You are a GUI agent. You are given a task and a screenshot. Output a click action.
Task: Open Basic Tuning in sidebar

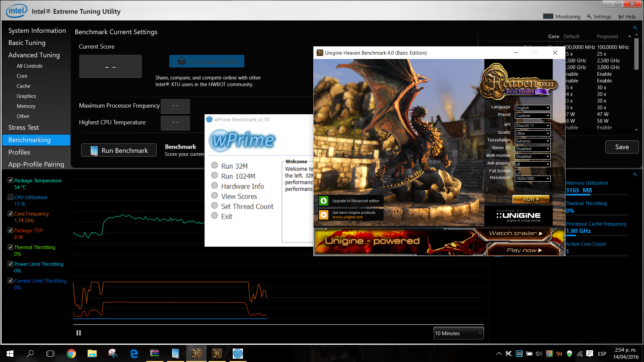27,43
